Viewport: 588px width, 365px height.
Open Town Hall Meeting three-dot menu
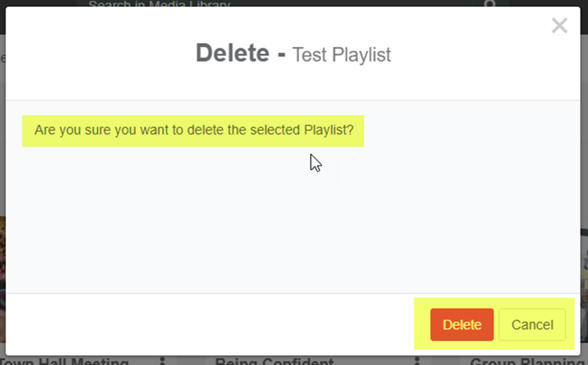162,361
